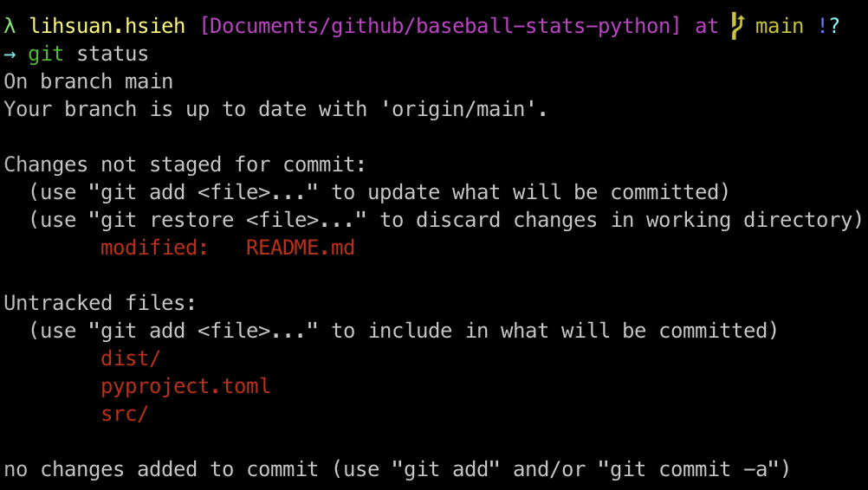Click the username lihsuan.hsieh
Screen dimensions: 868x490
tap(107, 26)
